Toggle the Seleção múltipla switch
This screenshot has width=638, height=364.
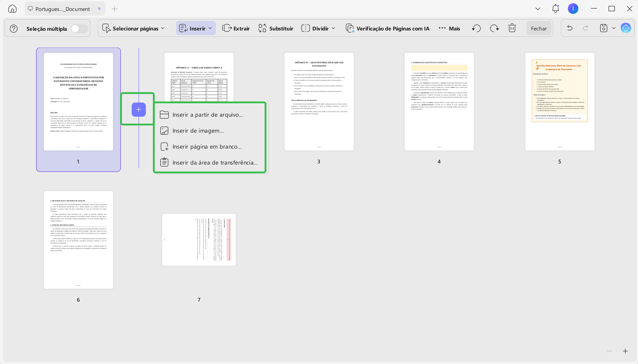pyautogui.click(x=79, y=29)
